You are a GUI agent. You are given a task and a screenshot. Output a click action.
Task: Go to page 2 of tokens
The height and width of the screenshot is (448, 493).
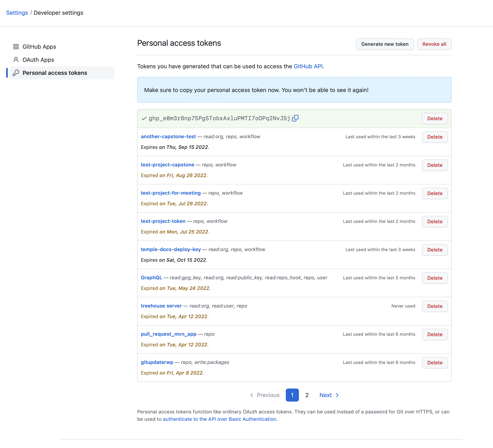(307, 395)
